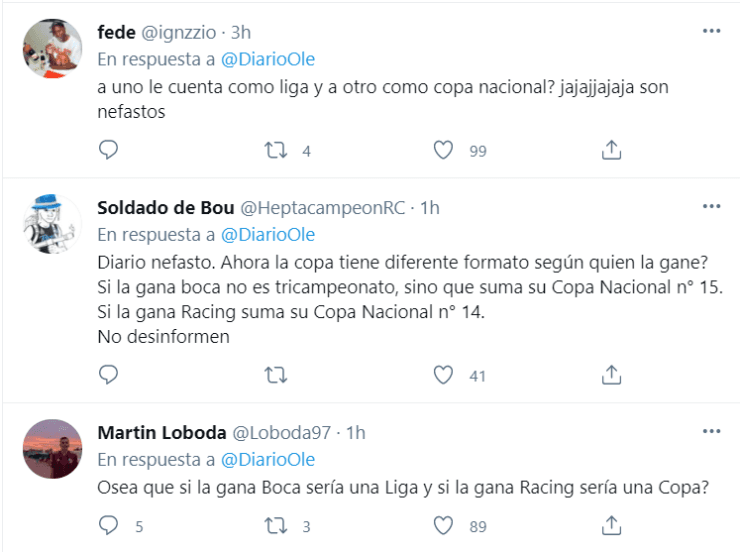
Task: Open Martin Loboda's profile name
Action: point(160,433)
